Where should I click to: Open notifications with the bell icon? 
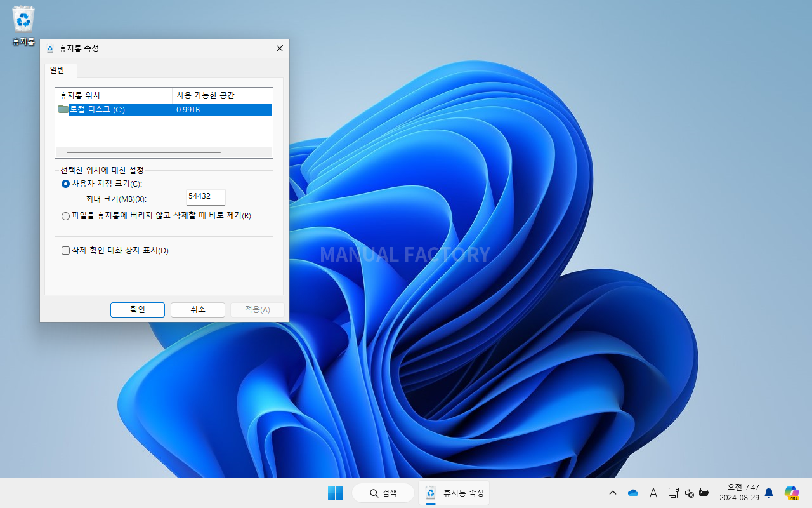769,493
